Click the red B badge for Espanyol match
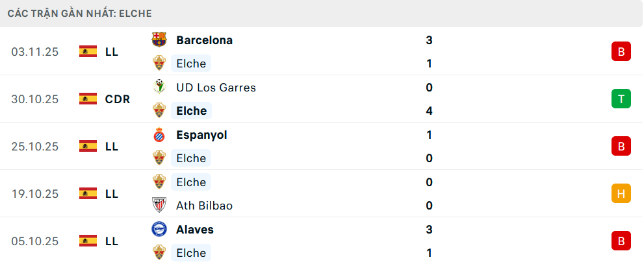 tap(621, 146)
